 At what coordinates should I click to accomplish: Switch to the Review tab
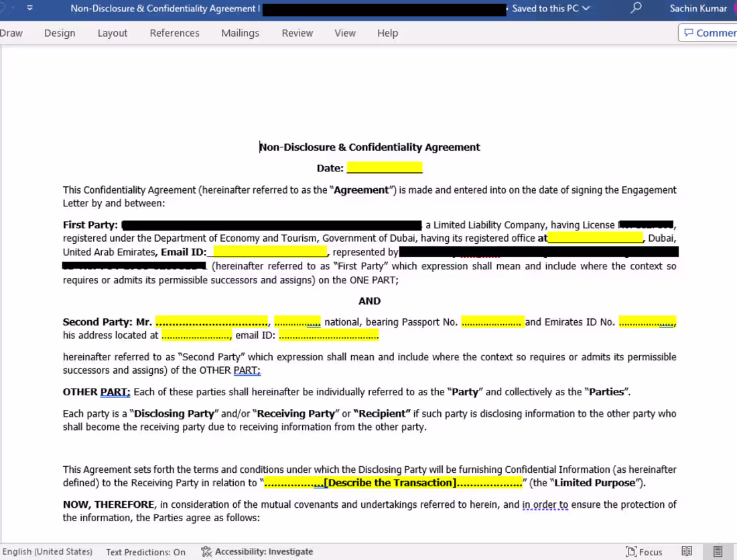(x=297, y=33)
